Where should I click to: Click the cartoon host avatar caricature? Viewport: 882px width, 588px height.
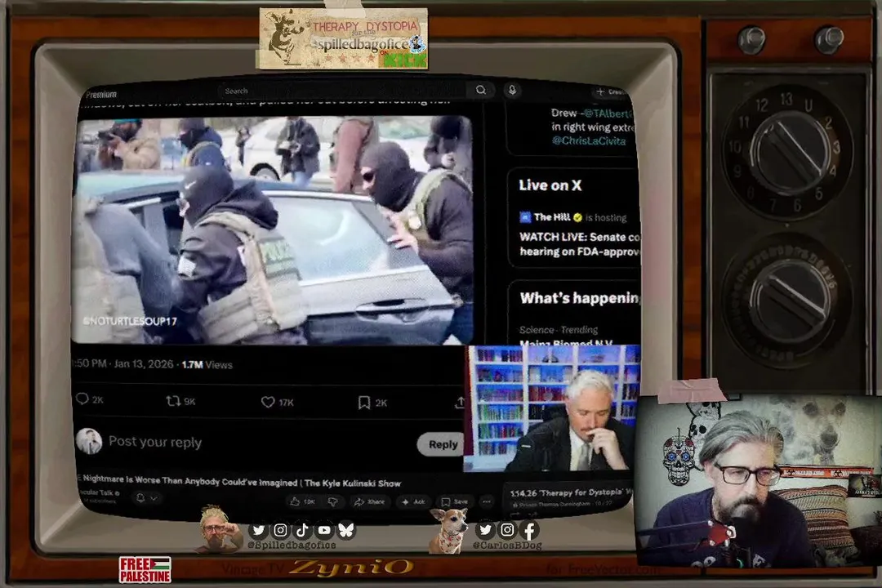[219, 529]
